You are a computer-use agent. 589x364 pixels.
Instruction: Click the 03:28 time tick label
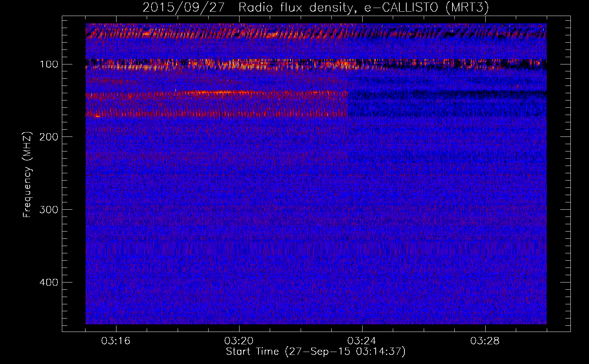[485, 341]
